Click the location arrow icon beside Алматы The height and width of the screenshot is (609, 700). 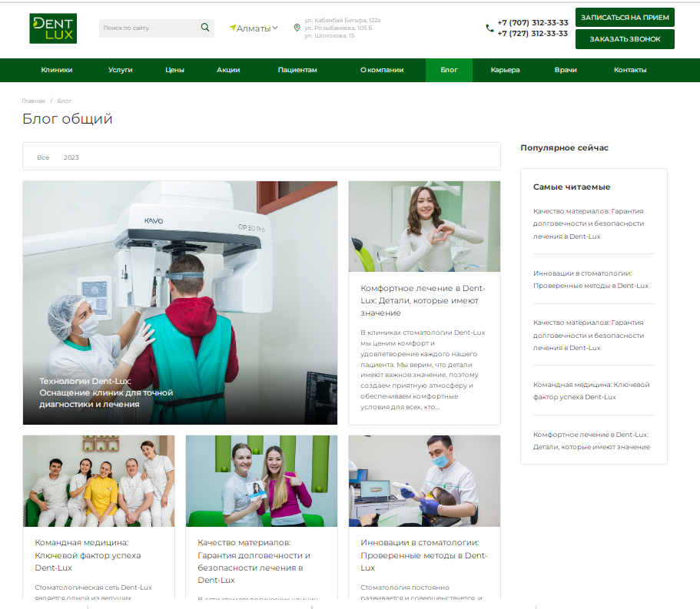tap(233, 28)
